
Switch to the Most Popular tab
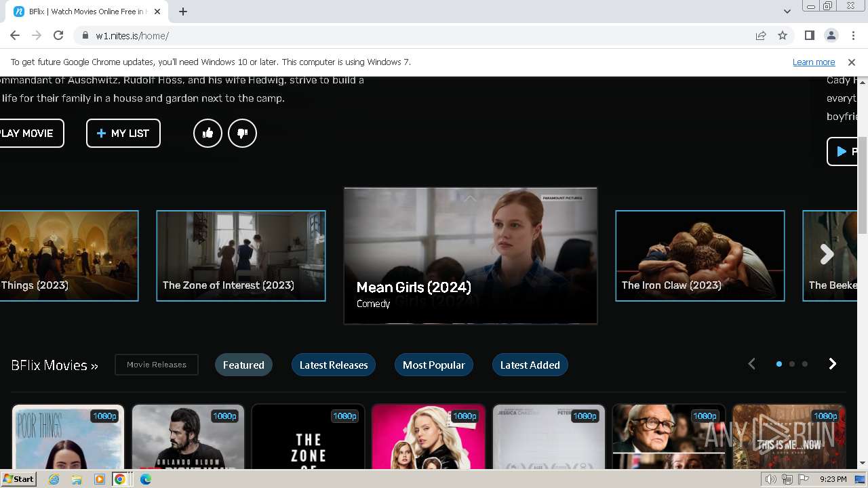[x=434, y=365]
